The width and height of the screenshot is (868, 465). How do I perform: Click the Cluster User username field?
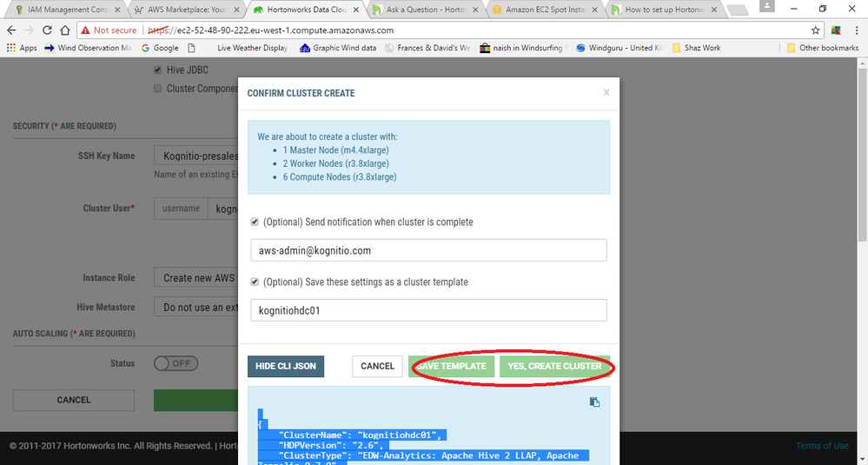[223, 209]
